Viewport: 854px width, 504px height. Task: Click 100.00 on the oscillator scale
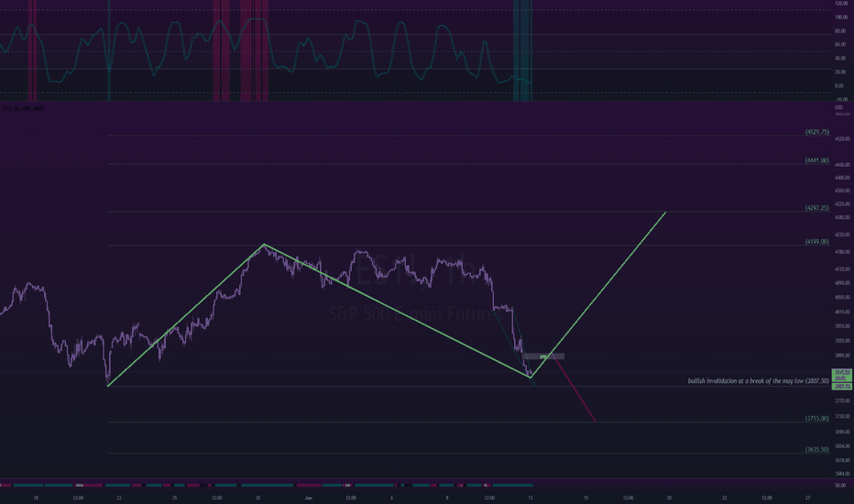(841, 17)
